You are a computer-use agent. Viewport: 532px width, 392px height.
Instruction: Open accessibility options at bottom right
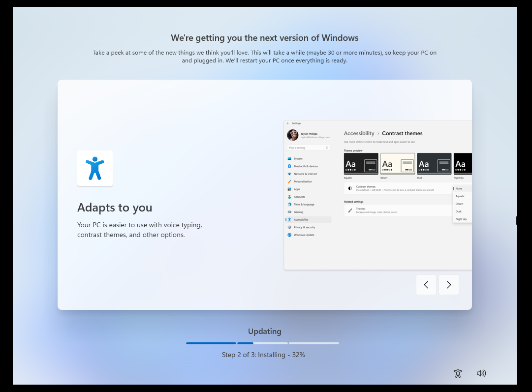point(458,373)
